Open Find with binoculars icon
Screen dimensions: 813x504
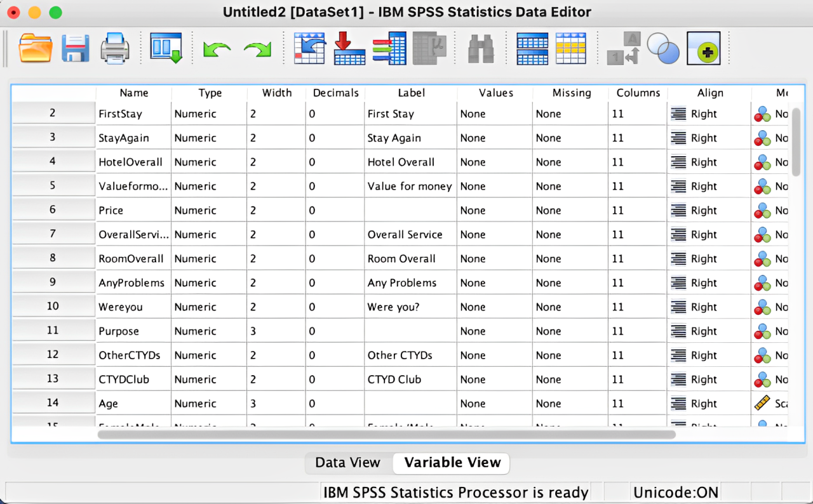click(x=481, y=49)
